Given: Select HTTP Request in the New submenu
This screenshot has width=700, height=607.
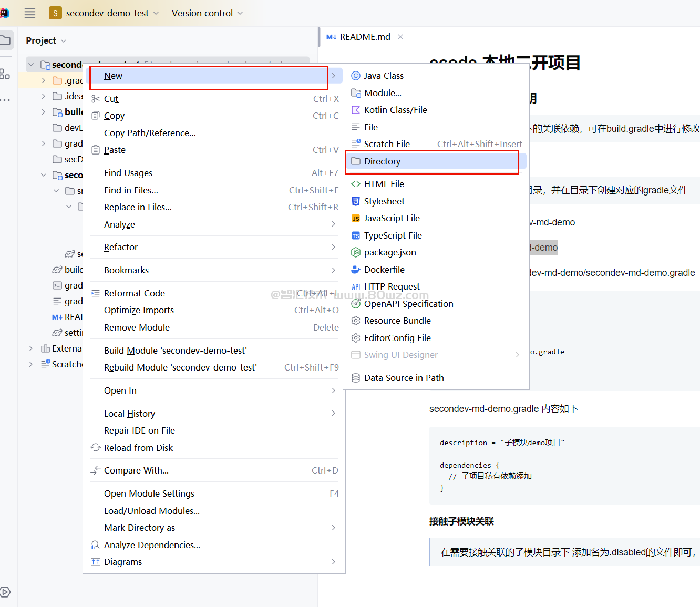Looking at the screenshot, I should pyautogui.click(x=392, y=286).
